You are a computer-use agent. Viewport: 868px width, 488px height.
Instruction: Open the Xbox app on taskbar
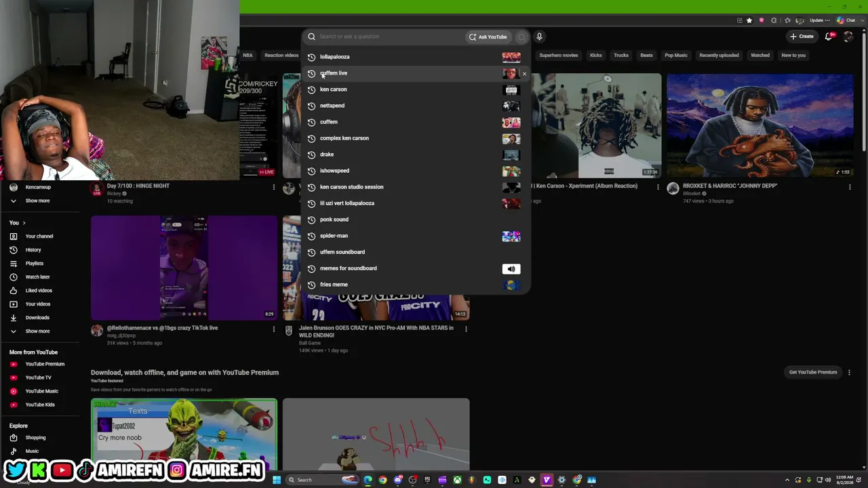point(457,480)
